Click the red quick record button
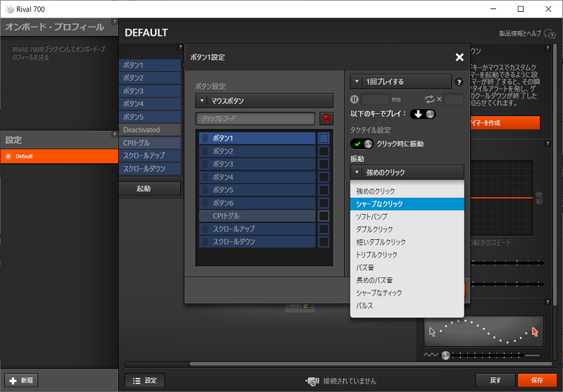Image resolution: width=563 pixels, height=392 pixels. pos(326,118)
